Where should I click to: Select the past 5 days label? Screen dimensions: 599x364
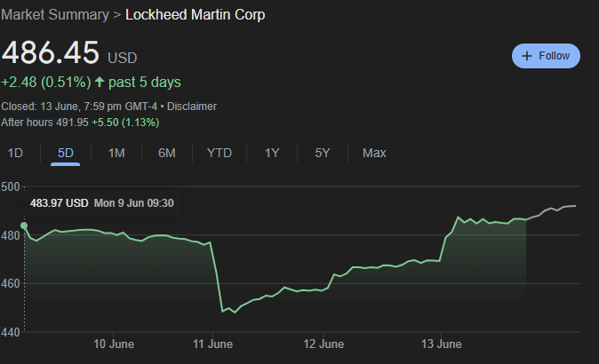[x=145, y=83]
